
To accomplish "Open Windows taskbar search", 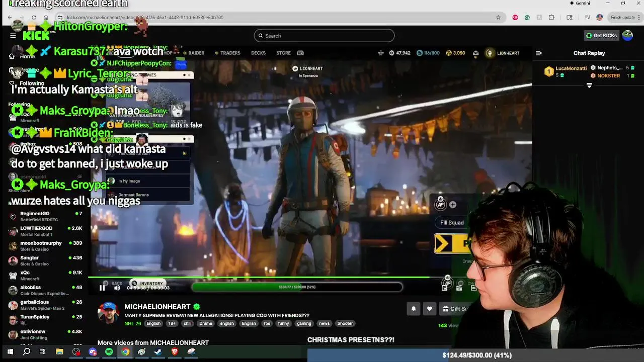I will click(26, 352).
